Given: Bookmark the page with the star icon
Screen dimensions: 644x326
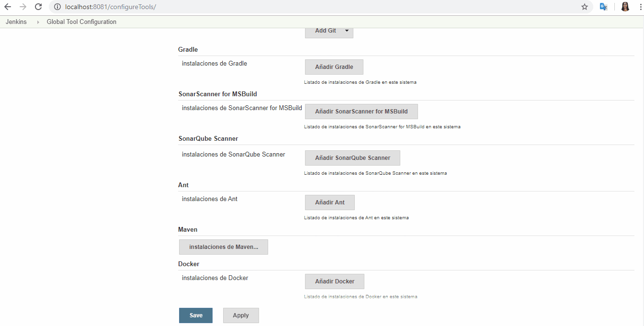Looking at the screenshot, I should click(585, 7).
